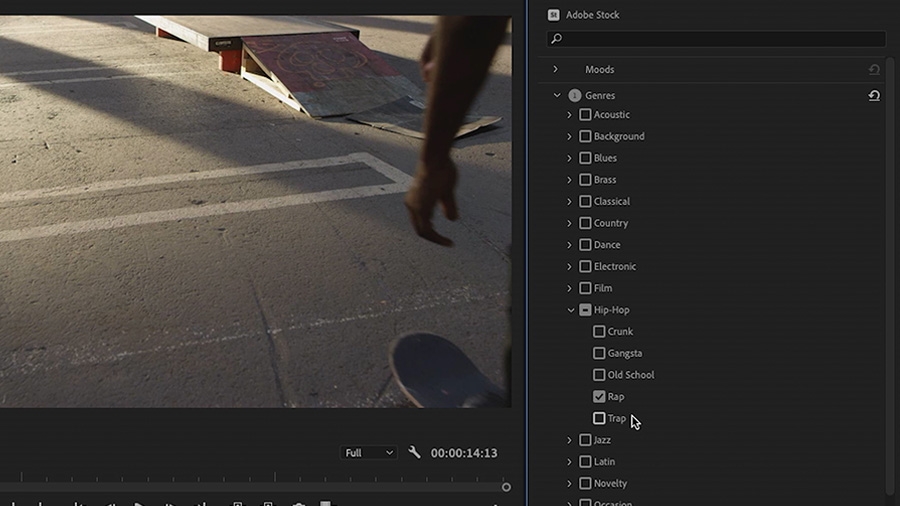Screen dimensions: 900x506
Task: Reset the Genres filter
Action: (874, 95)
